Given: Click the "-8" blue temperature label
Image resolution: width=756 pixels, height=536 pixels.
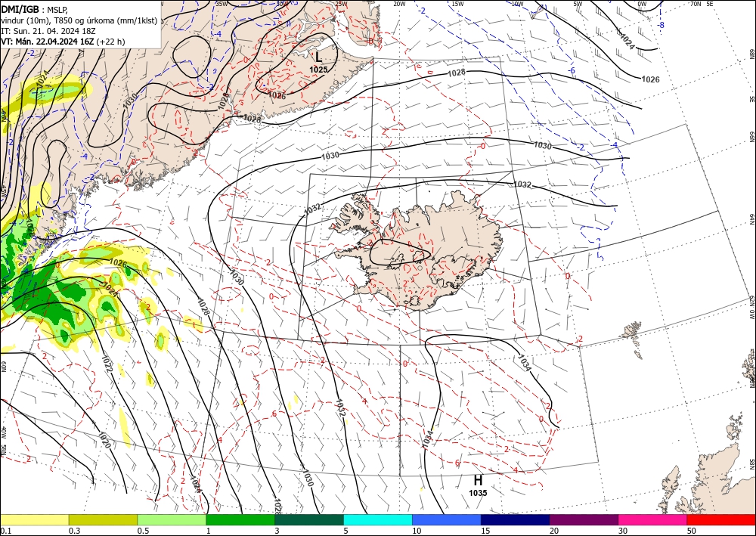Looking at the screenshot, I should (661, 25).
